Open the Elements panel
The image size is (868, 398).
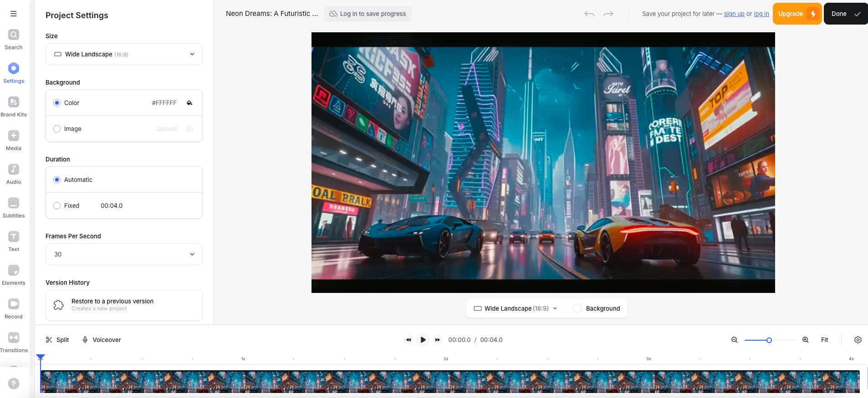[x=14, y=275]
